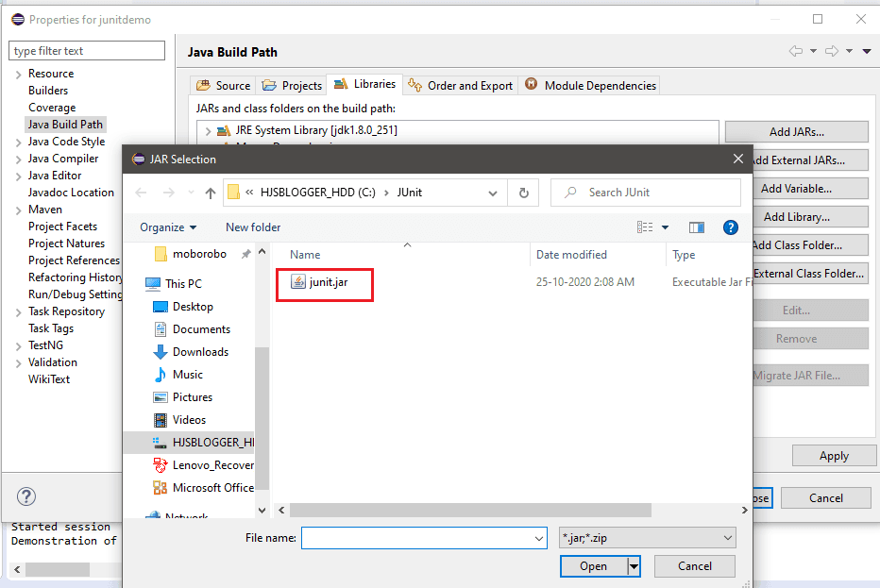The height and width of the screenshot is (588, 880).
Task: Click the New folder button
Action: (253, 227)
